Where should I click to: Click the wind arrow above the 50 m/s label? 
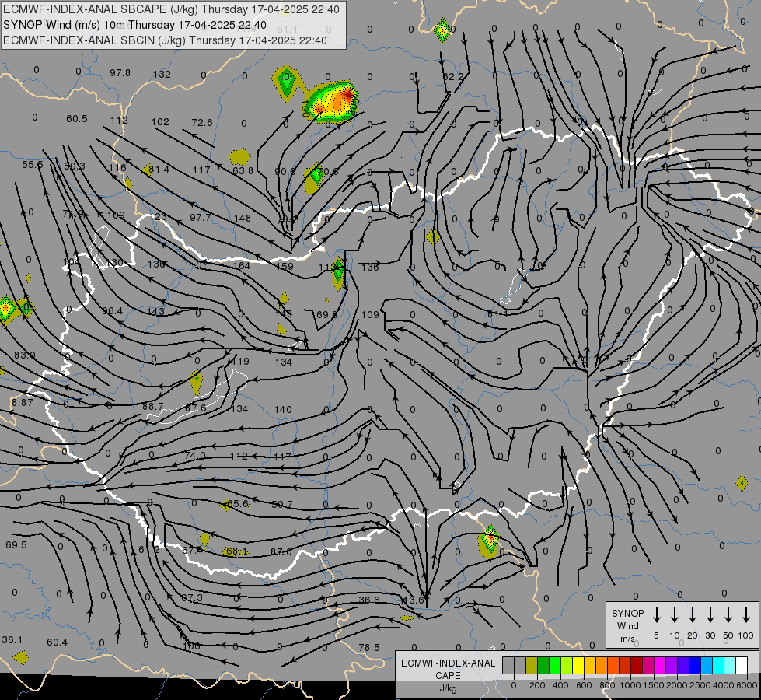tap(728, 615)
